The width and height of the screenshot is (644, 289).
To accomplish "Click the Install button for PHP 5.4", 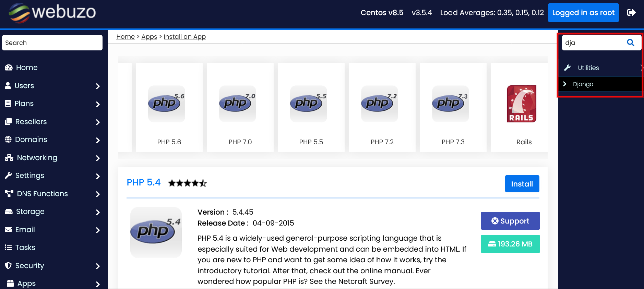I will coord(522,184).
